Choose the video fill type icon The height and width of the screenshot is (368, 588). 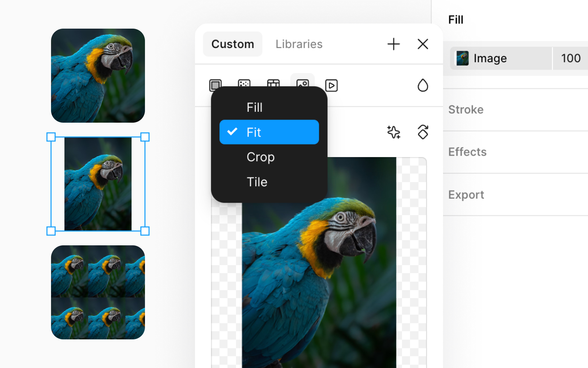331,86
